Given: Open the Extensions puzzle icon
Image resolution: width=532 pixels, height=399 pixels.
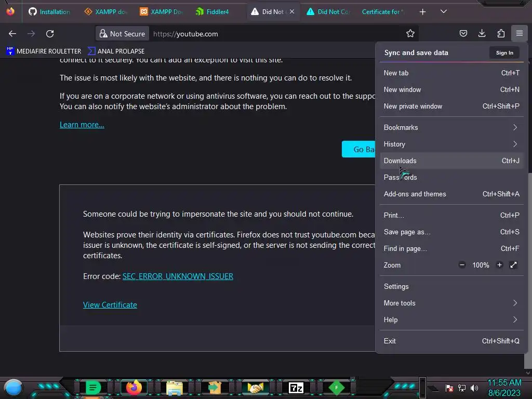Looking at the screenshot, I should click(501, 33).
